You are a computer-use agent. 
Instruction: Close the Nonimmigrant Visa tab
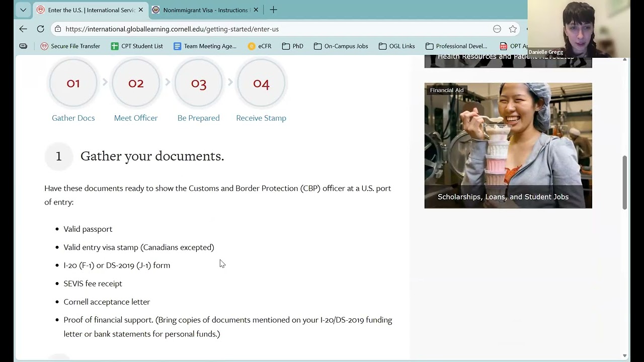(x=256, y=10)
